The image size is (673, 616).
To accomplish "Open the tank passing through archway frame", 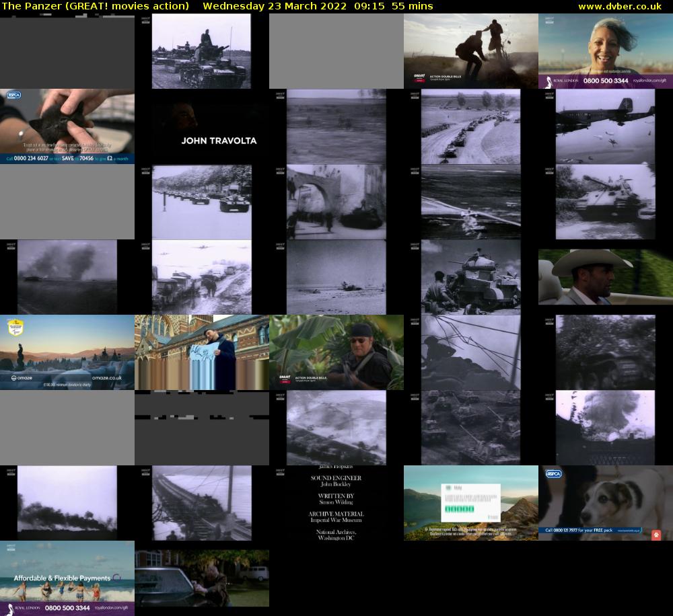I will pyautogui.click(x=336, y=202).
